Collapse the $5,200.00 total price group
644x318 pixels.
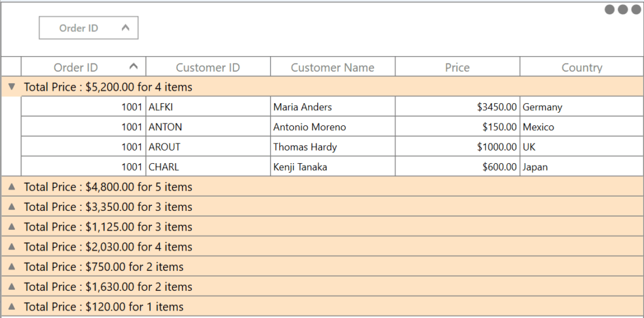tap(11, 87)
